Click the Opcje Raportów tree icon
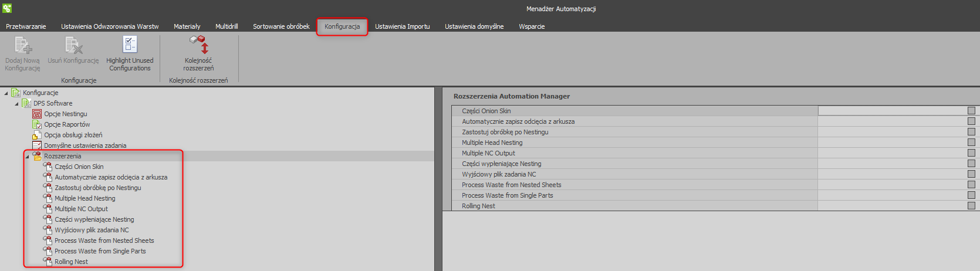Viewport: 980px width, 271px height. point(37,124)
